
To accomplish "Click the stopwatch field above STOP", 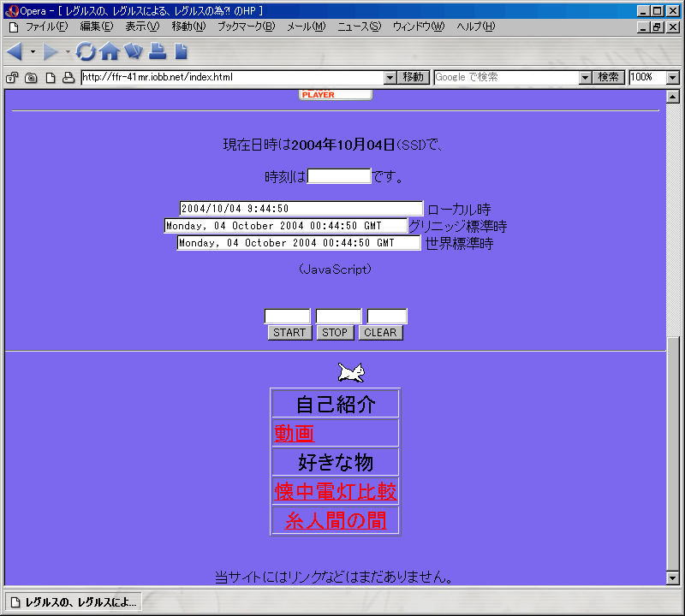I will (338, 316).
